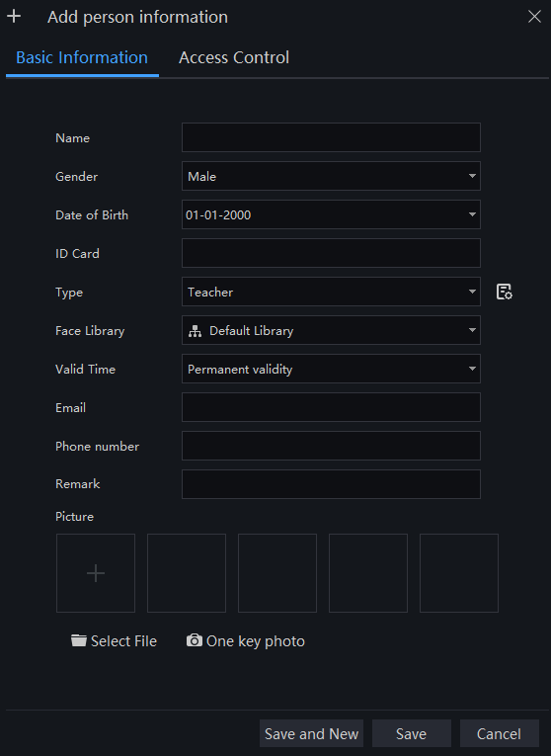Click the plus icon in first picture slot
The width and height of the screenshot is (551, 756).
click(x=96, y=573)
